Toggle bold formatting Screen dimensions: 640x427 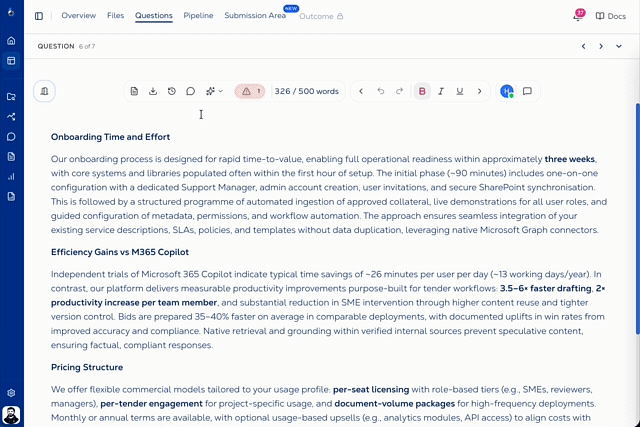422,91
